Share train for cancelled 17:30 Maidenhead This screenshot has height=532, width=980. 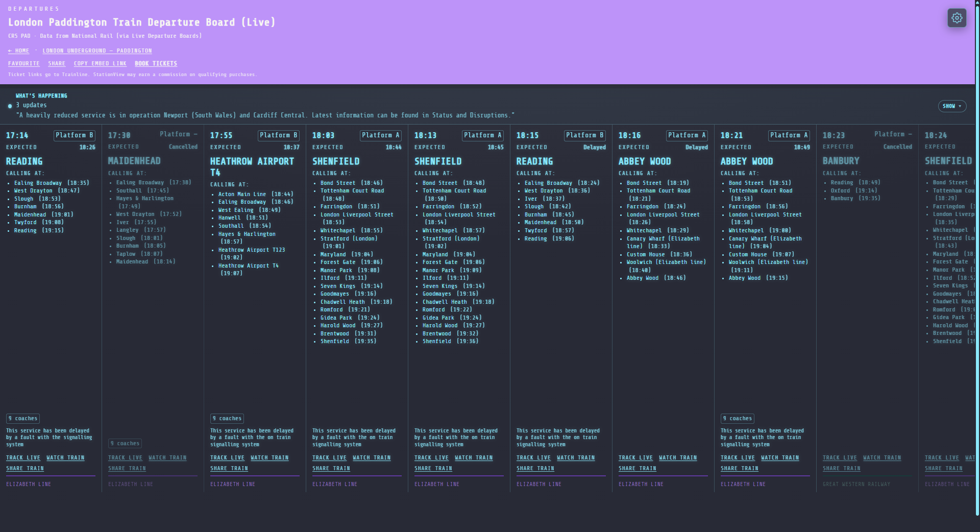pos(127,468)
